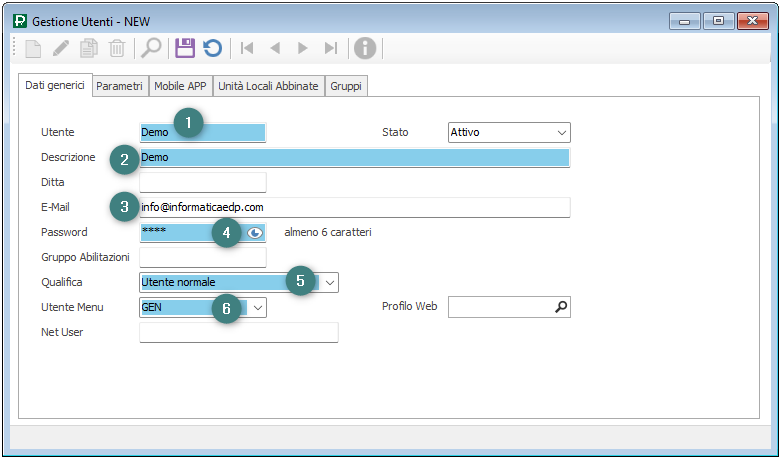The width and height of the screenshot is (780, 458).
Task: Open the Utente Menu dropdown arrow
Action: tap(257, 307)
